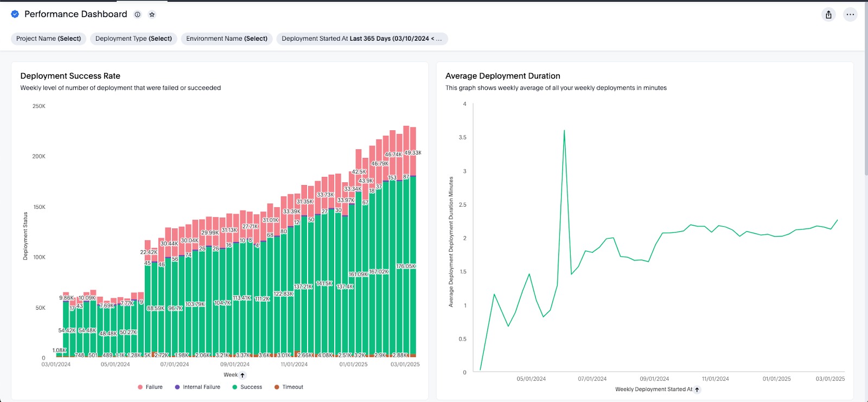This screenshot has height=402, width=868.
Task: Click the verified badge beside Performance Dashboard
Action: point(15,14)
